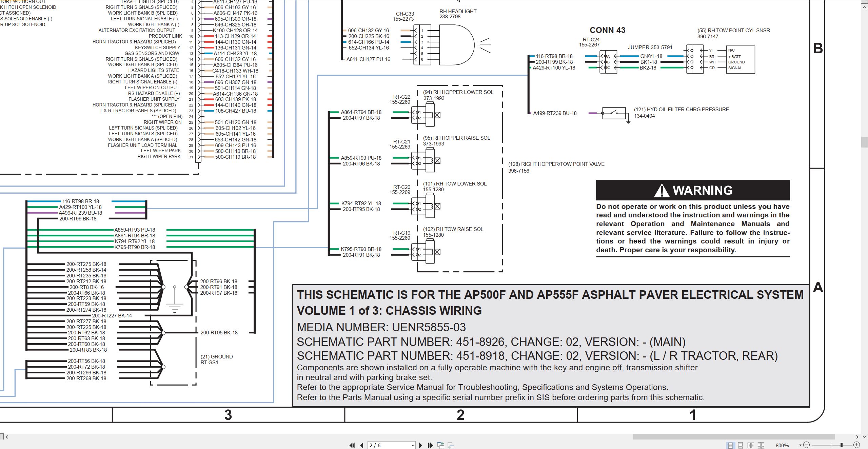Select continuous scrolling page layout
The width and height of the screenshot is (868, 449).
click(x=741, y=445)
